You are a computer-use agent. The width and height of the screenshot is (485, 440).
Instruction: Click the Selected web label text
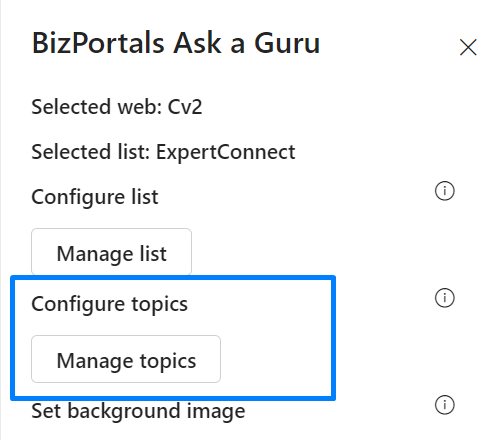coord(97,107)
